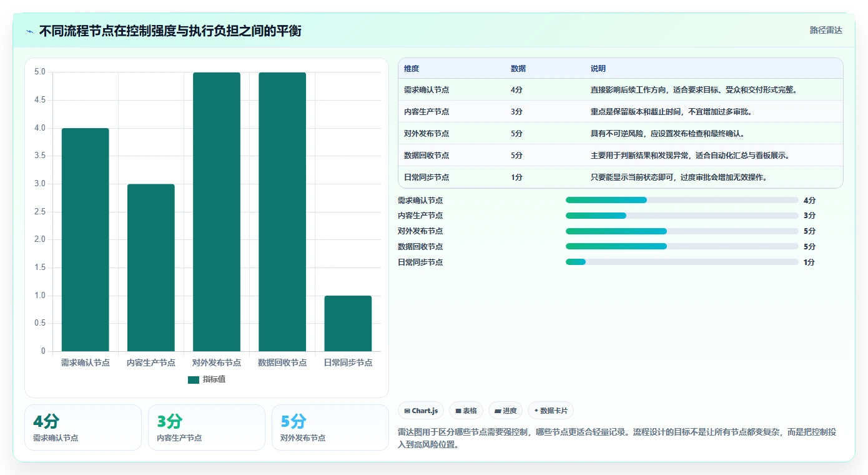Open the 4分 需求确认节点 data card
The height and width of the screenshot is (475, 868).
coord(83,427)
